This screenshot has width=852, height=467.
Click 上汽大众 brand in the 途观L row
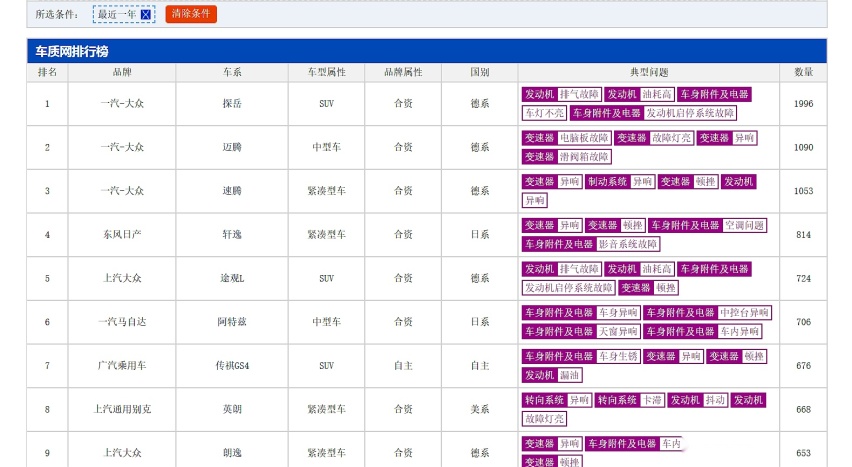click(122, 278)
